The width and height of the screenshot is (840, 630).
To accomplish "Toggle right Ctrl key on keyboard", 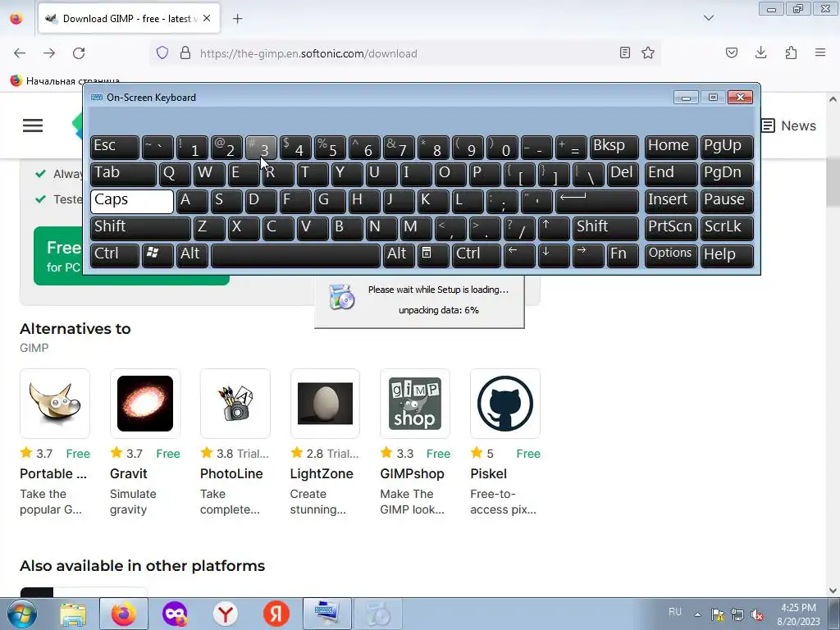I will point(477,255).
